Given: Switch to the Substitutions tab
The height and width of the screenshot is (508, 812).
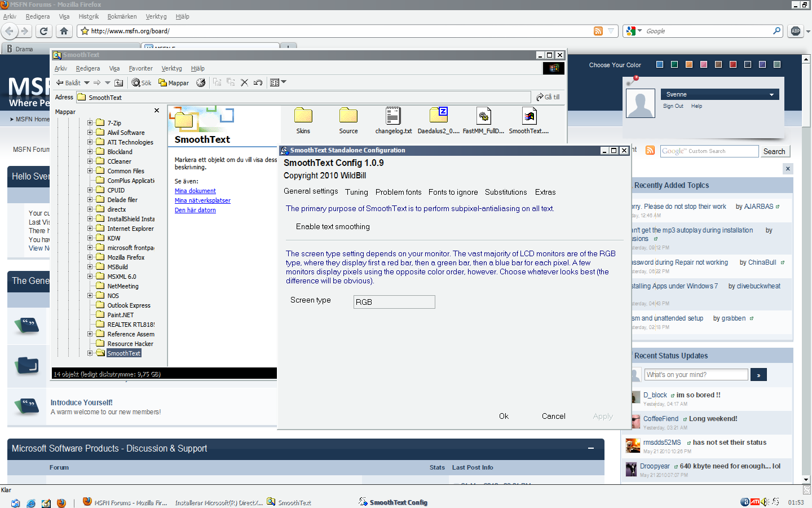Looking at the screenshot, I should [506, 192].
